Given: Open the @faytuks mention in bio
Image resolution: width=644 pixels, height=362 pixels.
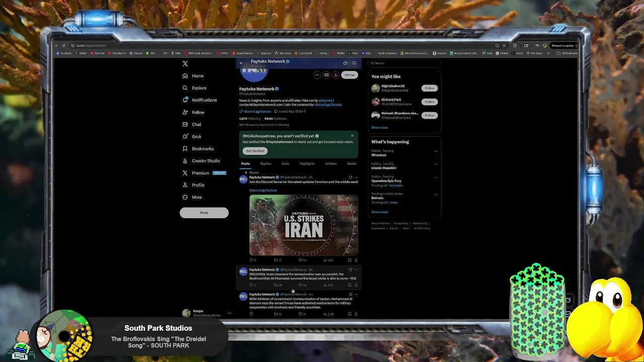Looking at the screenshot, I should click(x=326, y=101).
